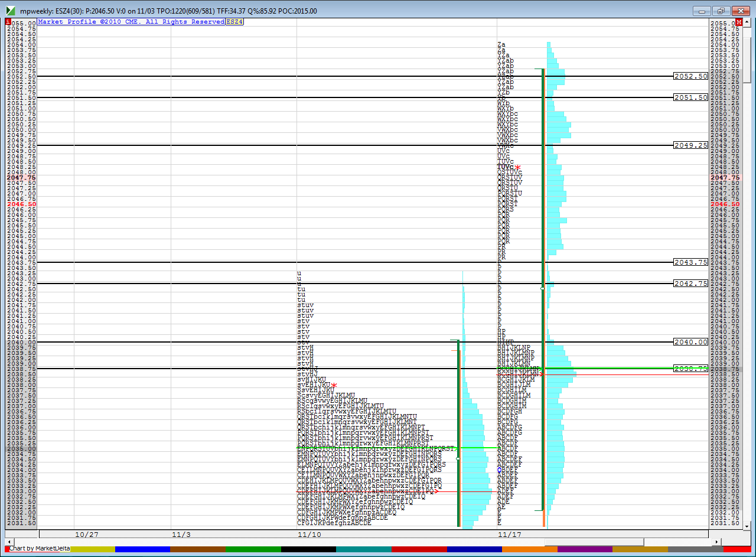Image resolution: width=756 pixels, height=557 pixels.
Task: Open the mpweekly window system menu icon
Action: pyautogui.click(x=11, y=11)
